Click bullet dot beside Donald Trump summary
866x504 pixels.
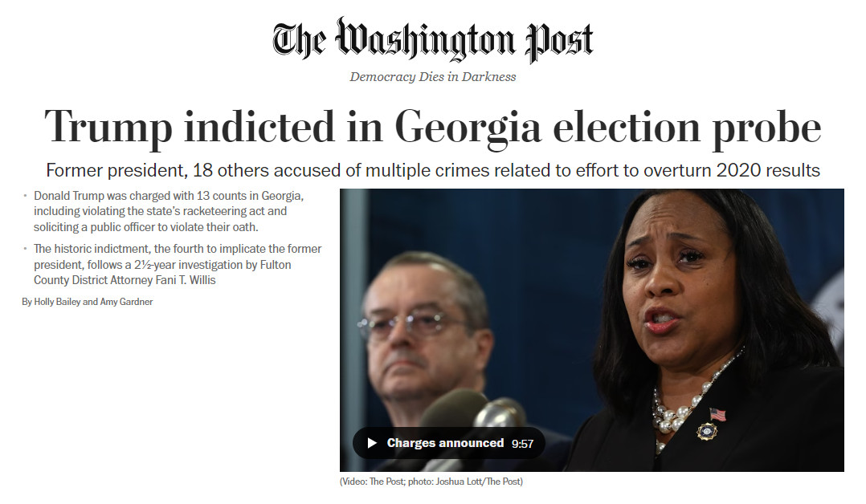click(26, 196)
